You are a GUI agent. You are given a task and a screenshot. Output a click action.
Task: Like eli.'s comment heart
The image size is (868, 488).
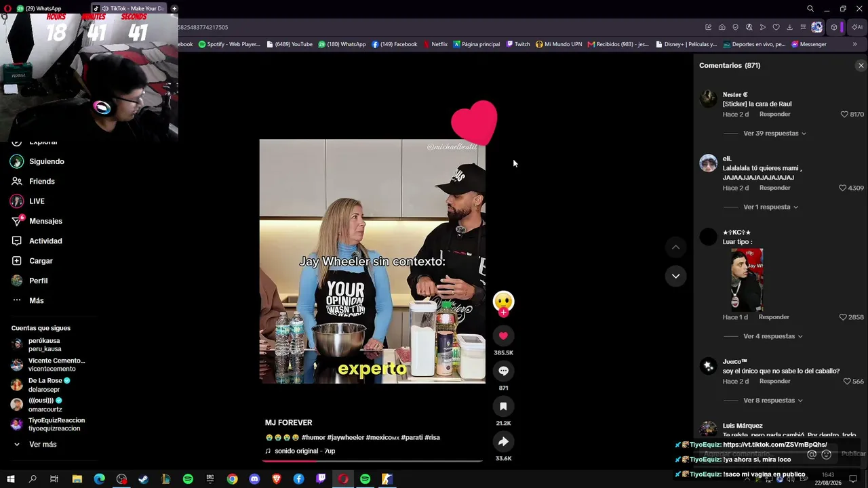(842, 188)
